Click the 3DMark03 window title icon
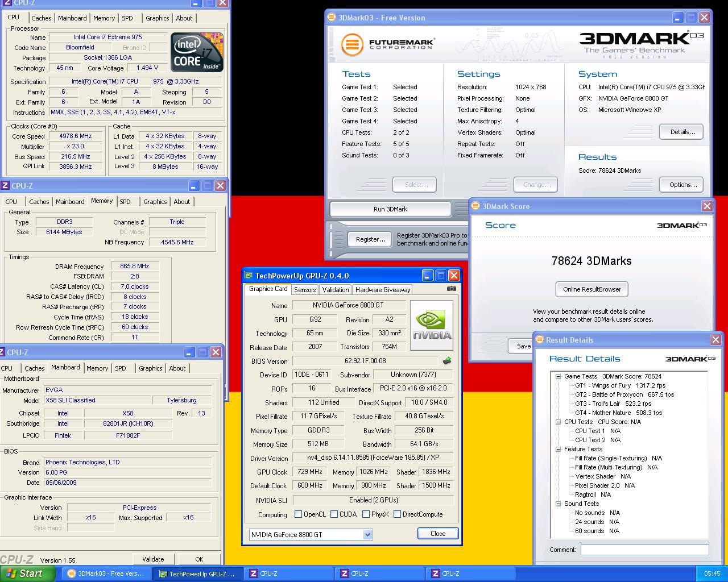Image resolution: width=728 pixels, height=582 pixels. pos(332,18)
